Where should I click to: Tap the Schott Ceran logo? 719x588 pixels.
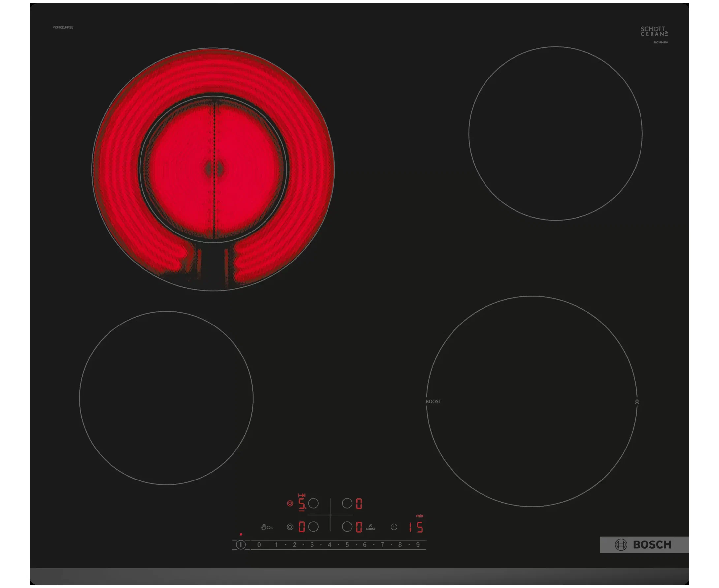click(x=654, y=31)
